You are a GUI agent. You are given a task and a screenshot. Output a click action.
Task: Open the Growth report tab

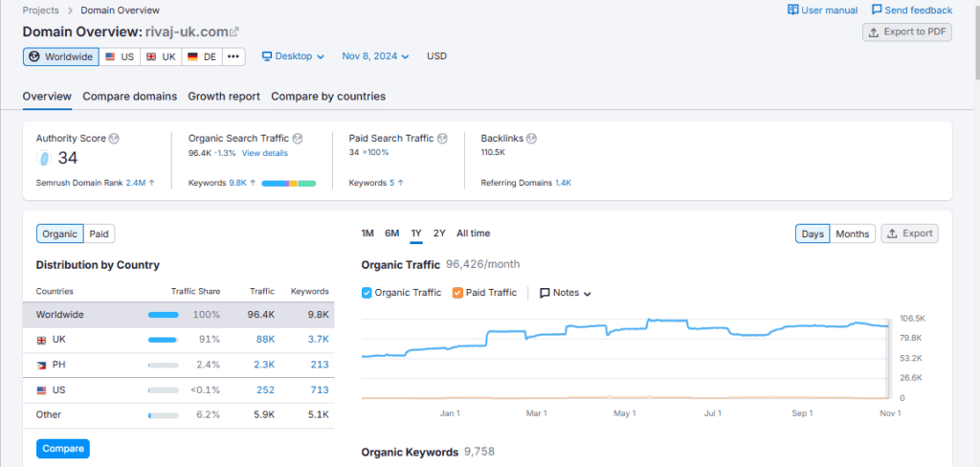tap(223, 97)
